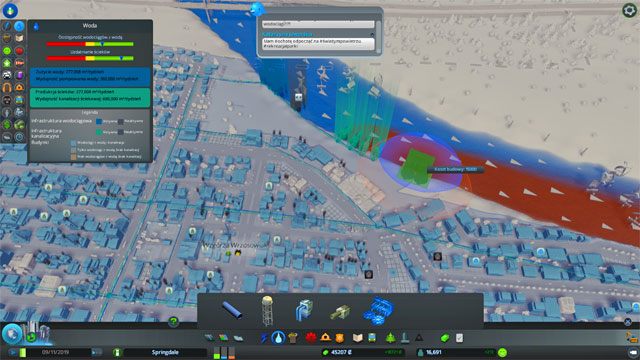Select the Crime mask info view
Image resolution: width=640 pixels, height=360 pixels.
[7, 100]
